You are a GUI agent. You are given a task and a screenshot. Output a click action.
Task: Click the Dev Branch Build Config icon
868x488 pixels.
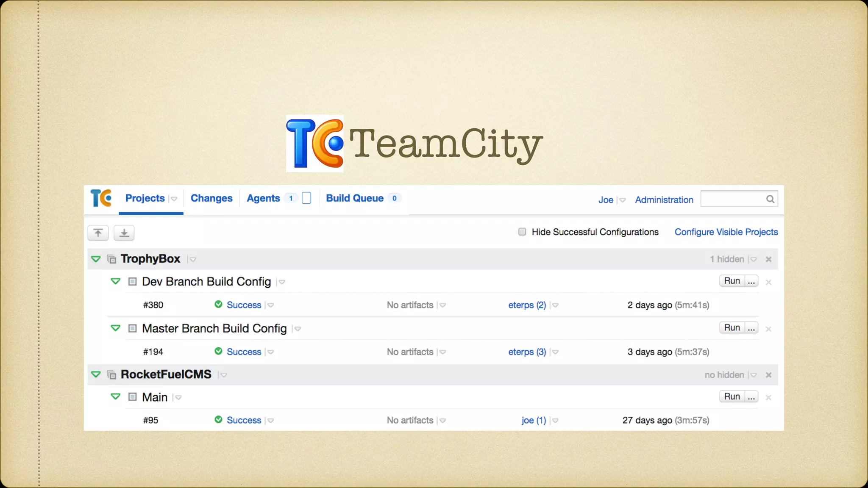click(132, 281)
